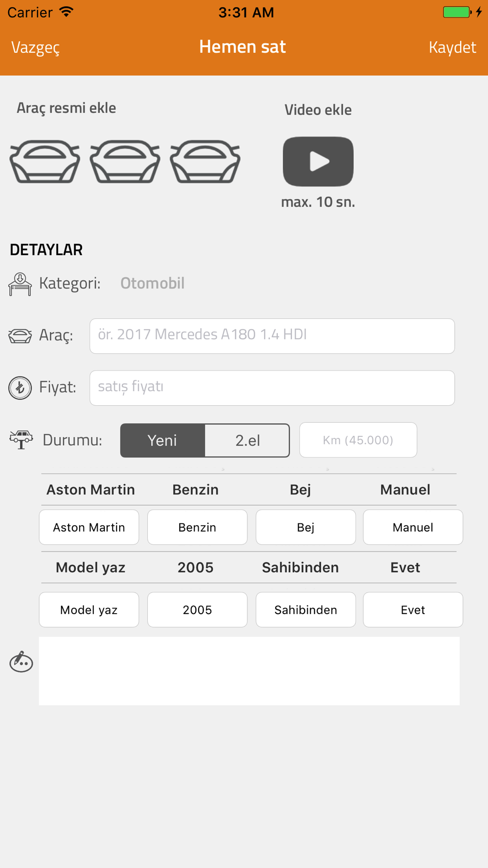Viewport: 488px width, 868px height.
Task: Tap the Kategori download-table icon
Action: click(20, 284)
